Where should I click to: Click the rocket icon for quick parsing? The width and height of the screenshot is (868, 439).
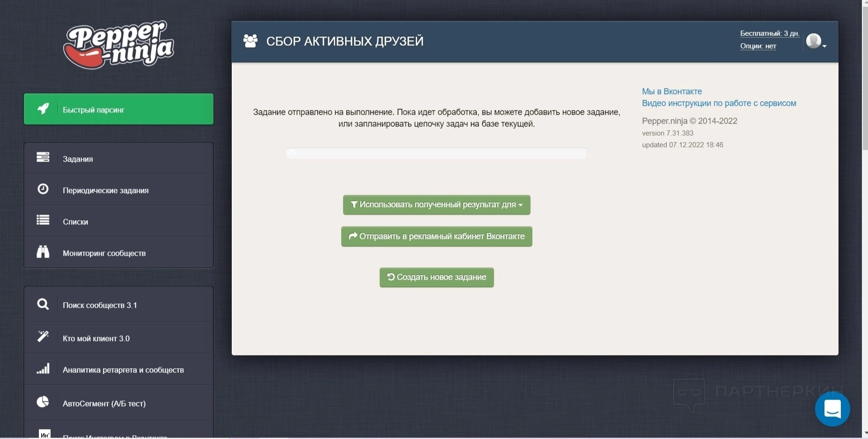coord(43,109)
